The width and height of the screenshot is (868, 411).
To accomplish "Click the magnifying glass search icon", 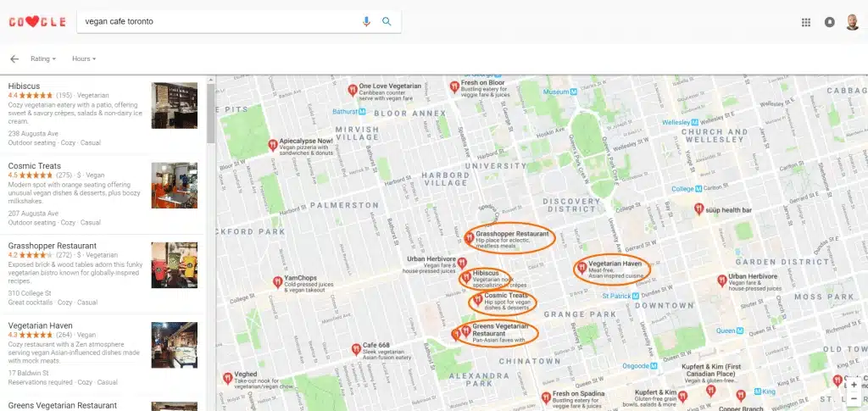I will click(387, 21).
